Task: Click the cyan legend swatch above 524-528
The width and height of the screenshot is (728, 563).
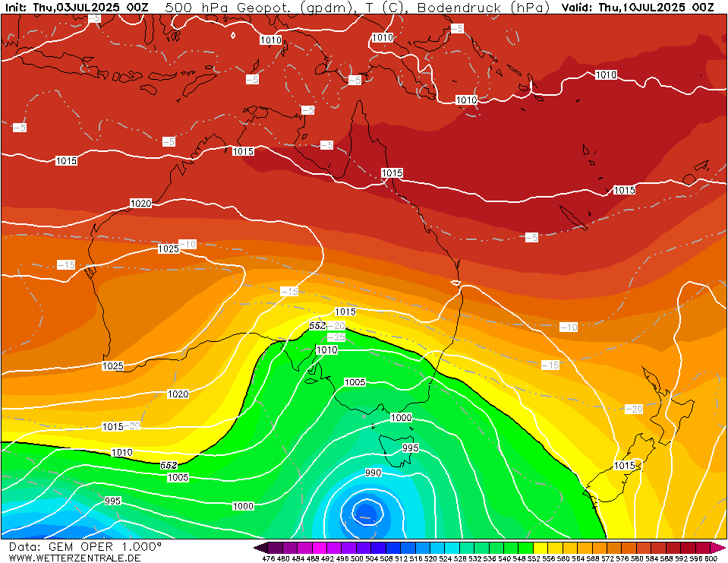Action: pos(452,547)
